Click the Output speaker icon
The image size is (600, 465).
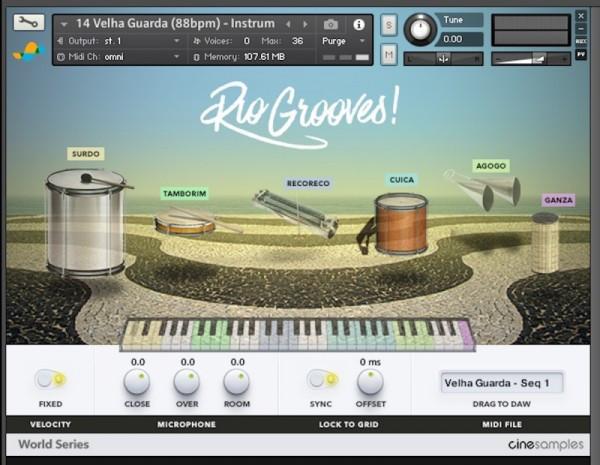click(60, 41)
